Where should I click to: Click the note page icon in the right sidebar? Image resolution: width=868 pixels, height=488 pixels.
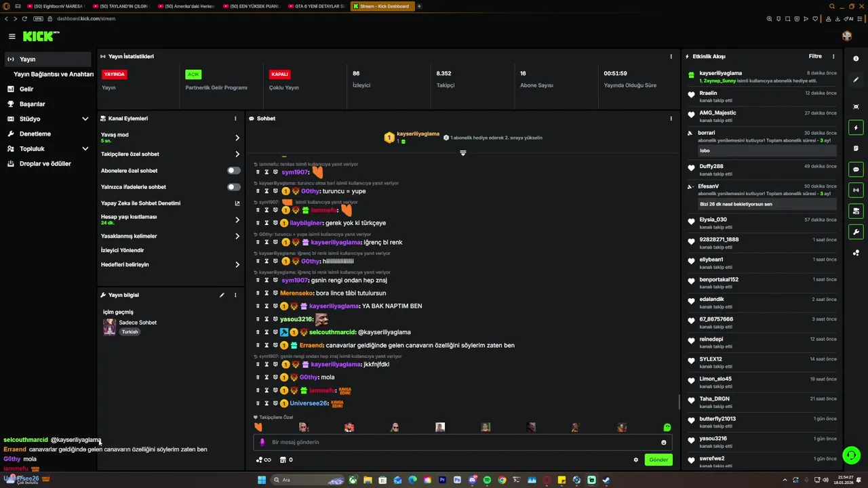tap(856, 148)
